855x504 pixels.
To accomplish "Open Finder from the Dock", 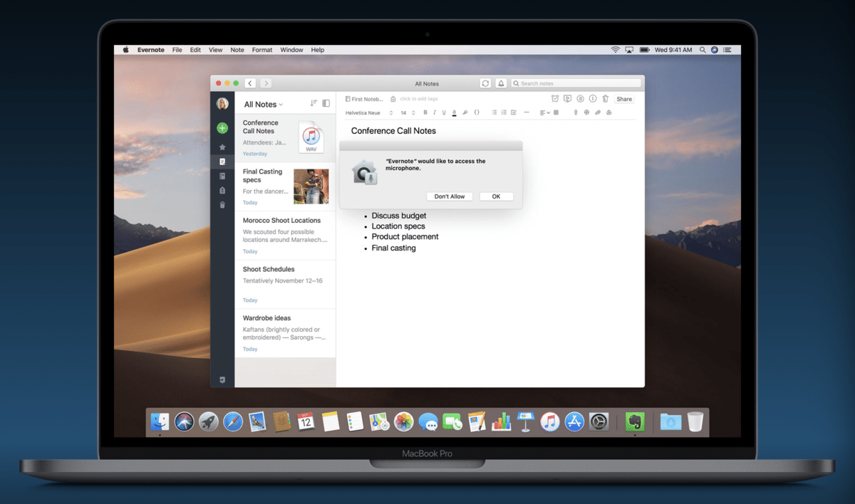I will (160, 421).
